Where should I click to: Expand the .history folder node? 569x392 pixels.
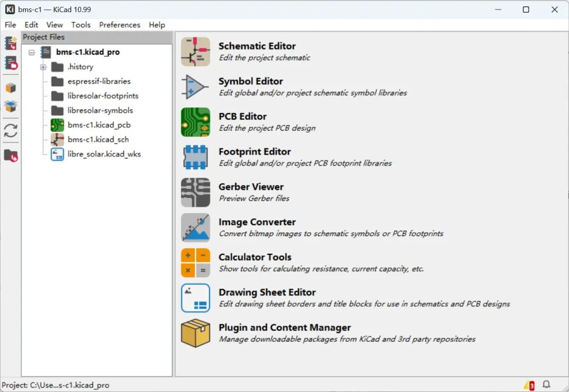pos(43,67)
